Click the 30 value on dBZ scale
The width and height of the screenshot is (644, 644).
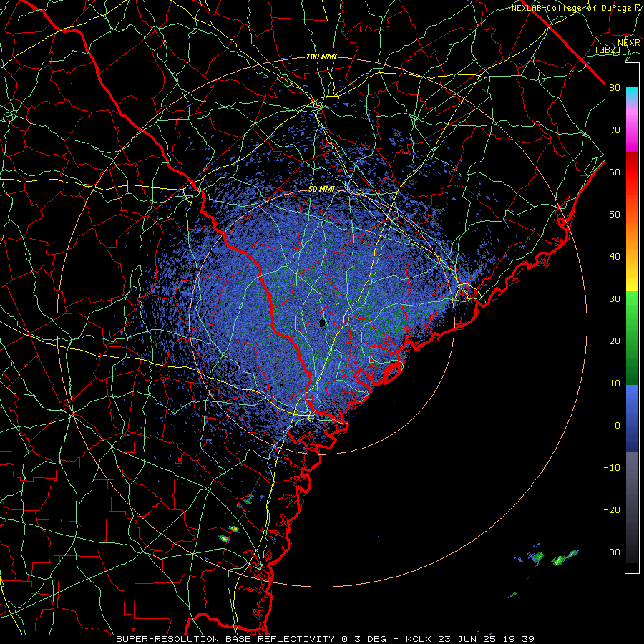click(615, 299)
